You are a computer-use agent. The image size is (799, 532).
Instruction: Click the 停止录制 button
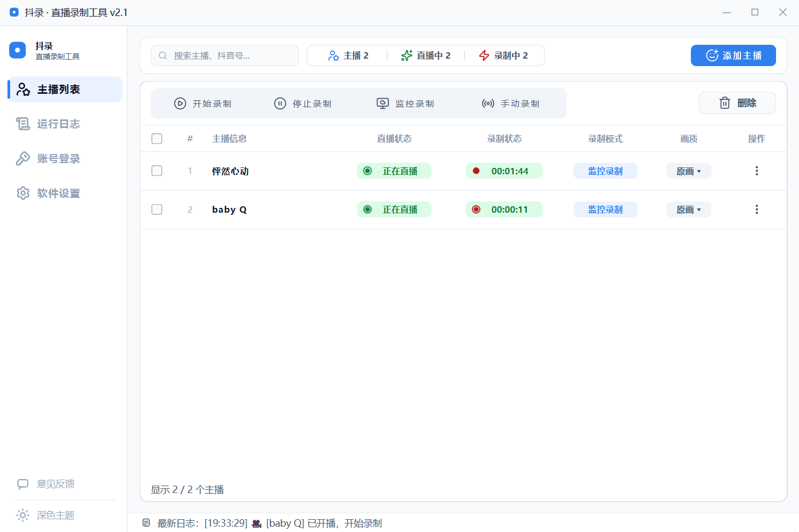click(302, 103)
